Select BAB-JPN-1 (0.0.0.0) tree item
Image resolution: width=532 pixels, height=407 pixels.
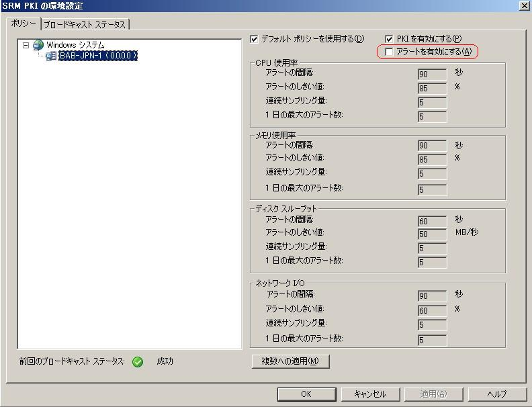(x=98, y=56)
